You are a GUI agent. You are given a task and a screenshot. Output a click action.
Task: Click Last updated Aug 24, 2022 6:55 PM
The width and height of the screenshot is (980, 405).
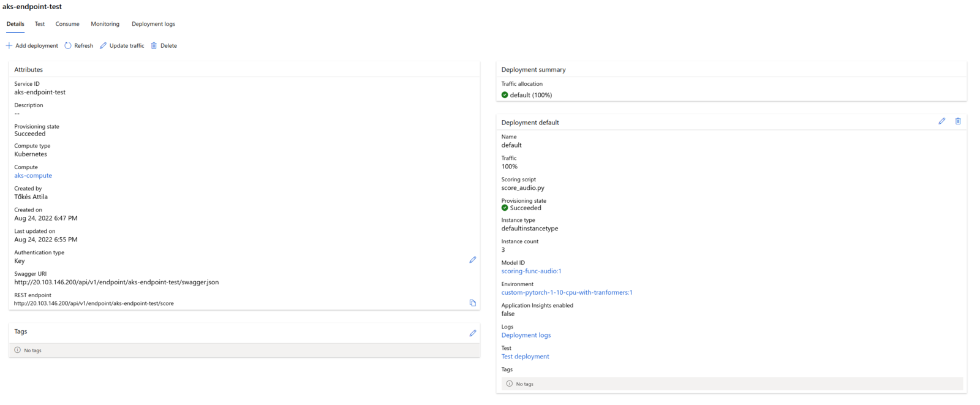(46, 240)
